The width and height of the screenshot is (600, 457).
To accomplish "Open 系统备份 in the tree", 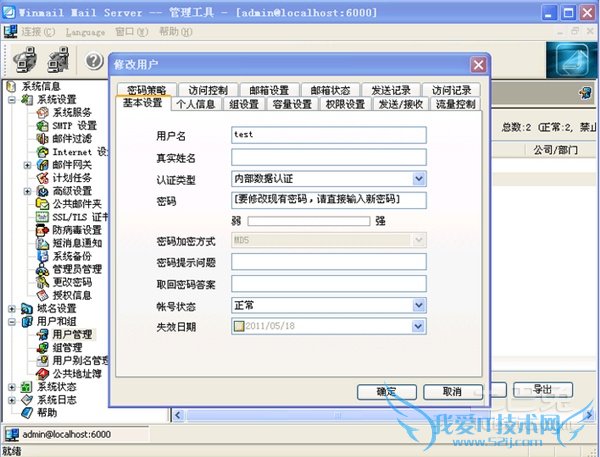I will click(x=72, y=256).
